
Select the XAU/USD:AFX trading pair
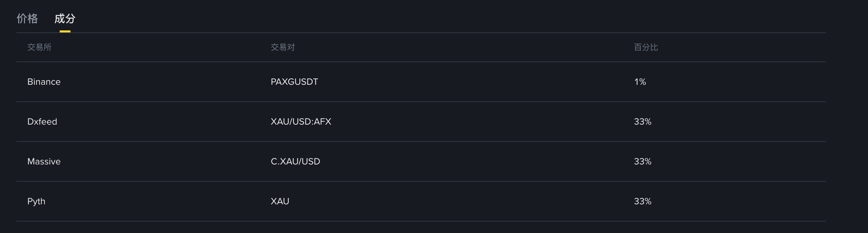click(301, 122)
